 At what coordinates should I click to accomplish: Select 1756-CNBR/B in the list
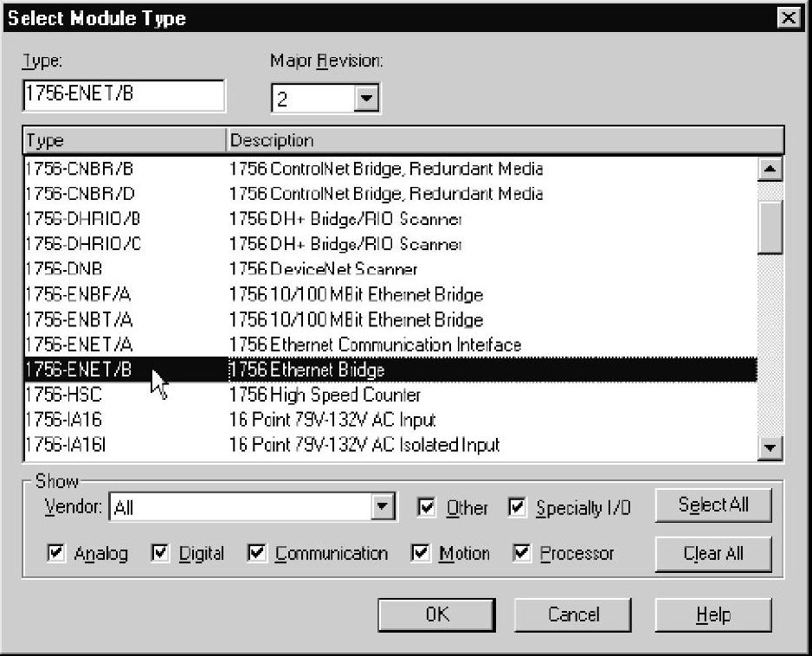click(x=390, y=169)
